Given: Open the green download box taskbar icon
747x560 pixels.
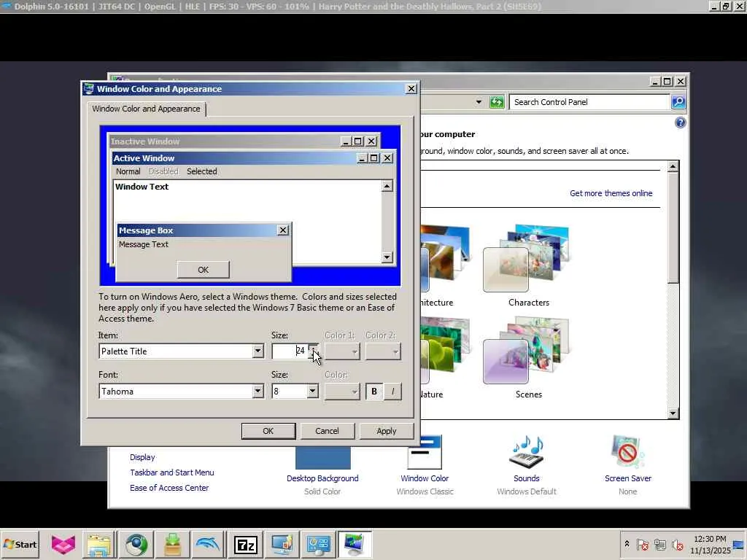Looking at the screenshot, I should (172, 544).
